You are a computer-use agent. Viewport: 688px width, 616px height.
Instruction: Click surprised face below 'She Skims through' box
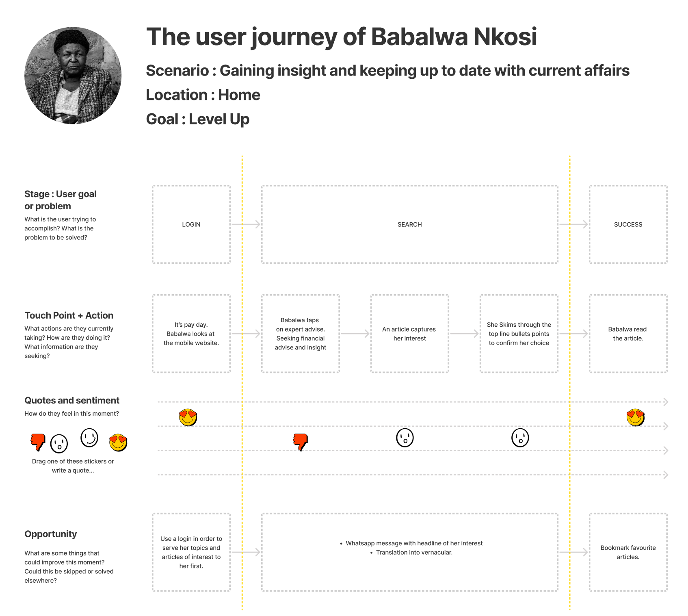pyautogui.click(x=520, y=438)
